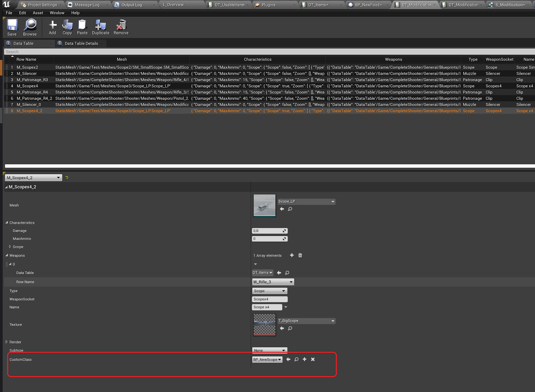Open options arrow for Weapons element 0
Screen dimensions: 535x392
pos(255,264)
